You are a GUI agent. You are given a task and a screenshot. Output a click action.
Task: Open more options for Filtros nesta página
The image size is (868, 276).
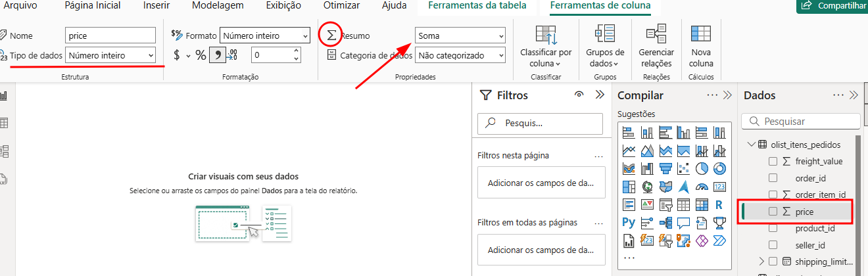tap(598, 156)
